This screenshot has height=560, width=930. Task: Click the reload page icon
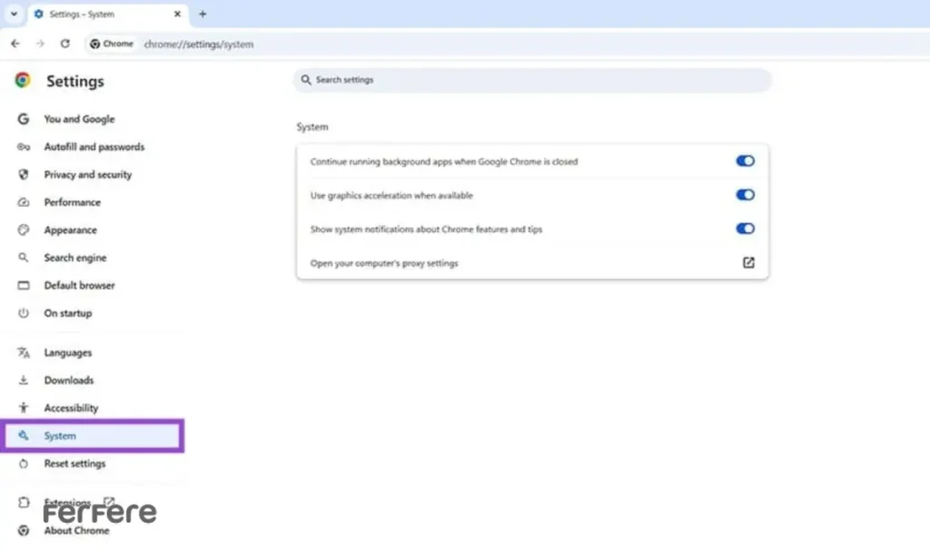pyautogui.click(x=65, y=44)
